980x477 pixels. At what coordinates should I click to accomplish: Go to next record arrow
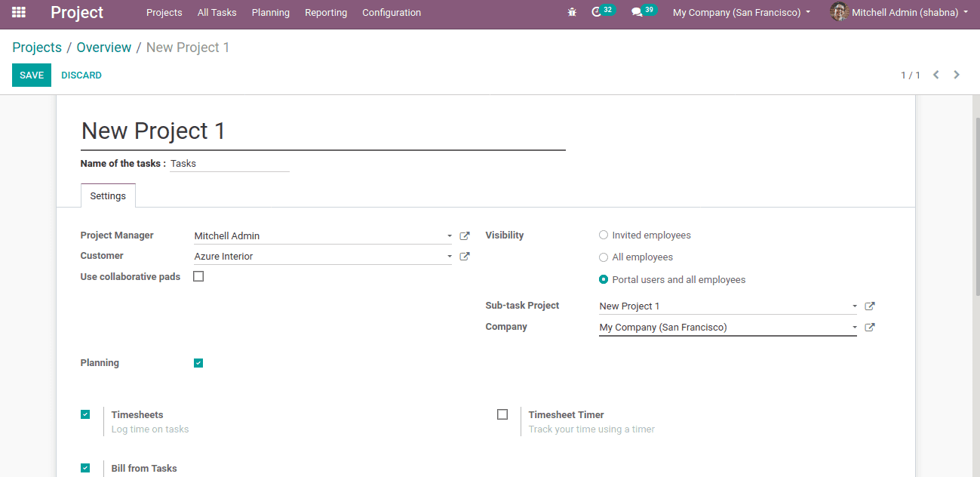click(x=957, y=75)
